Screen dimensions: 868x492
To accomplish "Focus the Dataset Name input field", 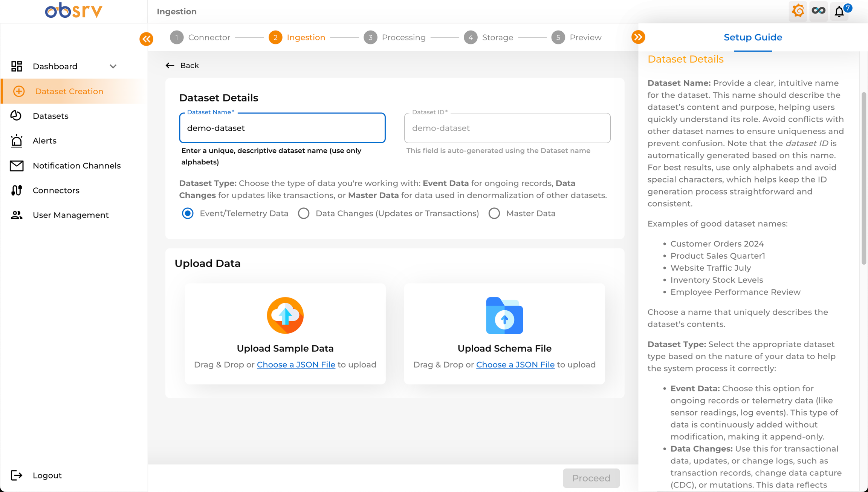I will coord(282,128).
